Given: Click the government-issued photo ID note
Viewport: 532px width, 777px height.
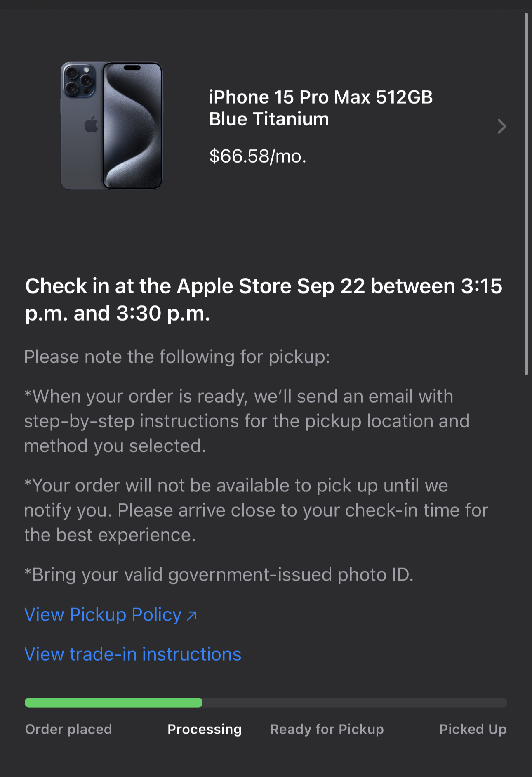Looking at the screenshot, I should coord(219,575).
